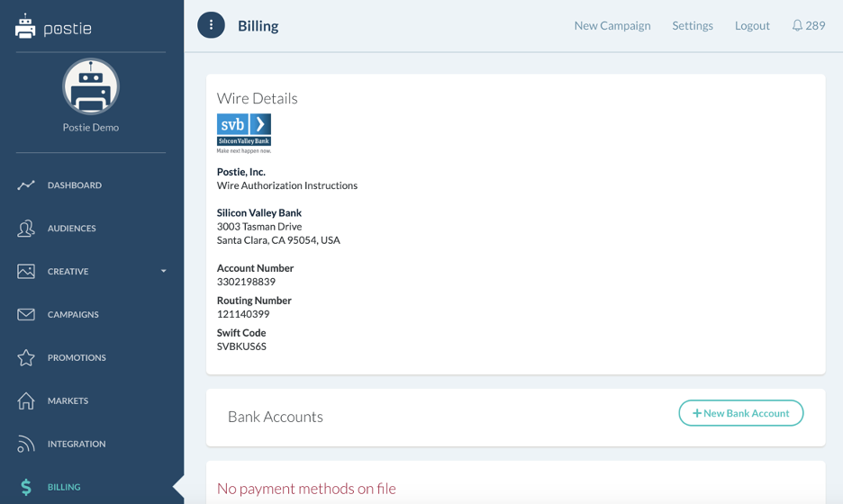Click the New Campaign link

[x=612, y=25]
